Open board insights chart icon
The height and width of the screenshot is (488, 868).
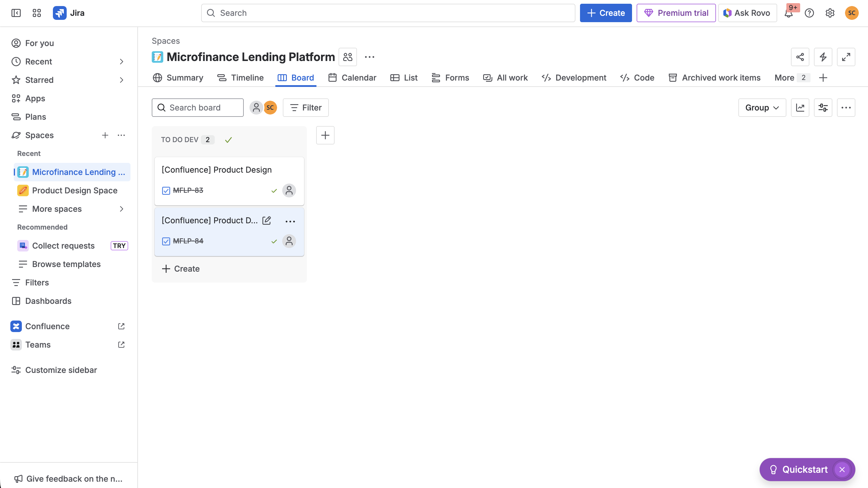click(800, 108)
